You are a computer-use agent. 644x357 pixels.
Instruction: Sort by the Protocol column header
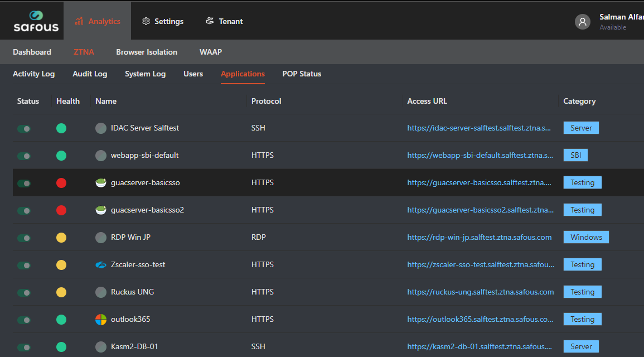point(266,101)
